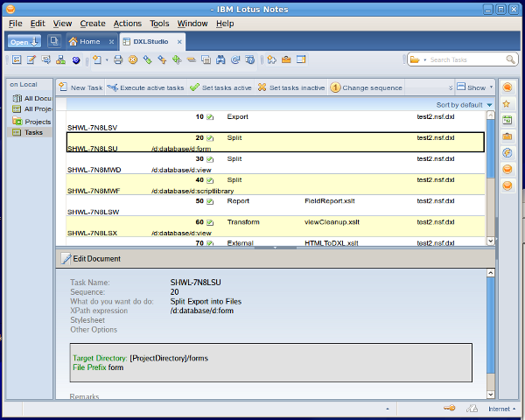Expand the New document toolbar dropdown arrow

coord(107,60)
